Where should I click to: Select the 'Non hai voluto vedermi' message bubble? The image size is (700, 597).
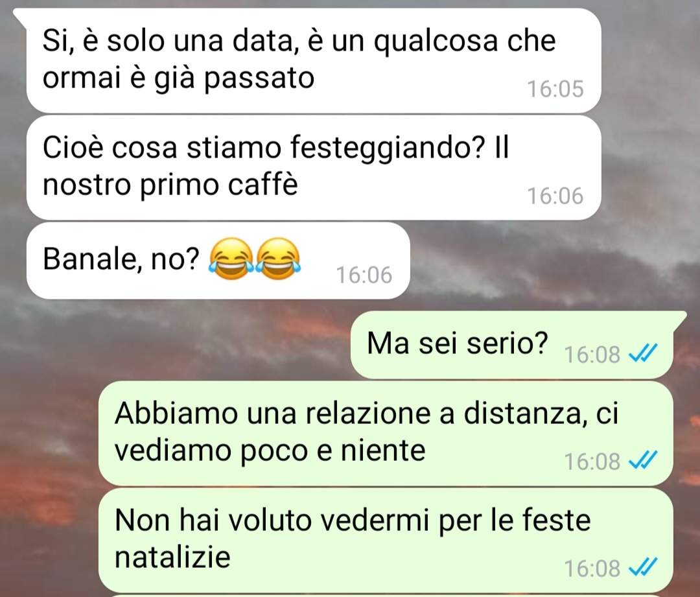(x=386, y=541)
